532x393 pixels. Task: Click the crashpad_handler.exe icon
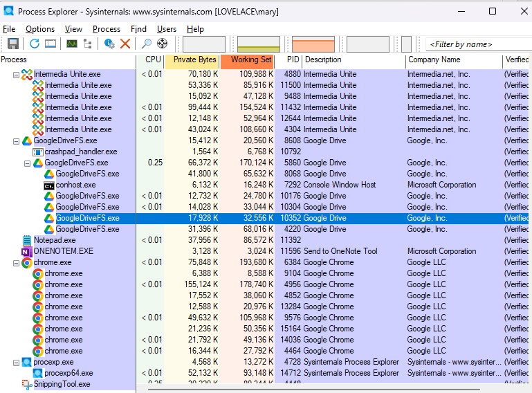(37, 152)
